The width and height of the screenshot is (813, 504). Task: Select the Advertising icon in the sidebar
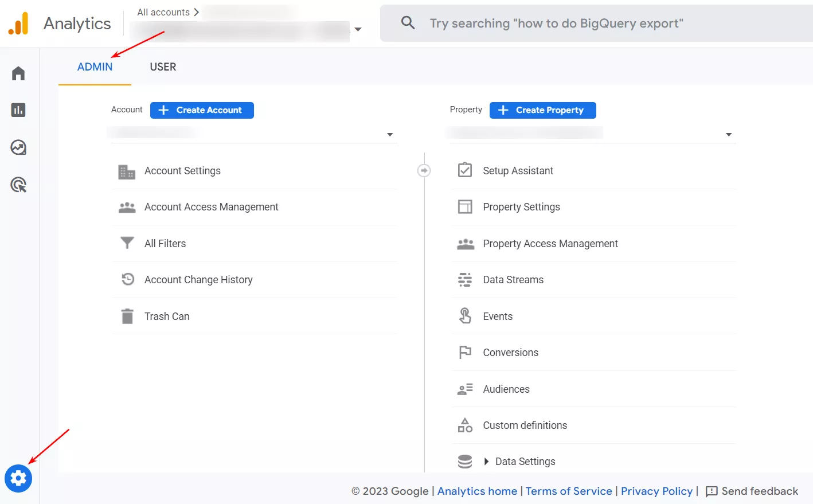[18, 184]
